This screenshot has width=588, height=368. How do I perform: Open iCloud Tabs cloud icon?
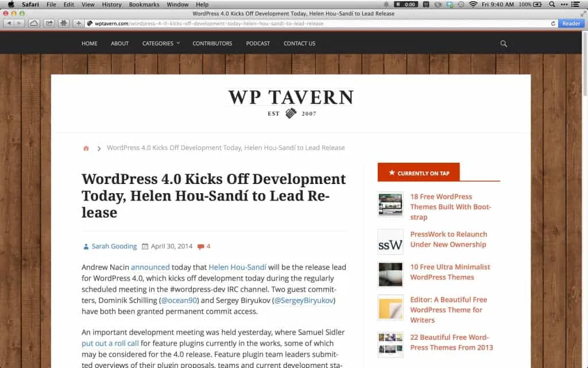34,23
